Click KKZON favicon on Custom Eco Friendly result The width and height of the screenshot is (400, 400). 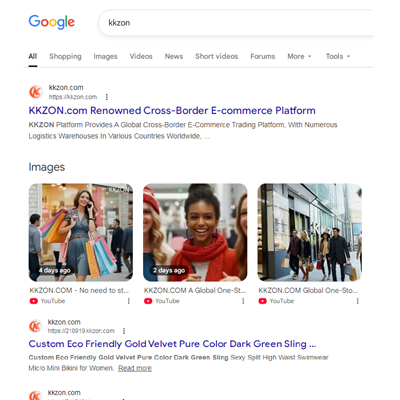[35, 326]
